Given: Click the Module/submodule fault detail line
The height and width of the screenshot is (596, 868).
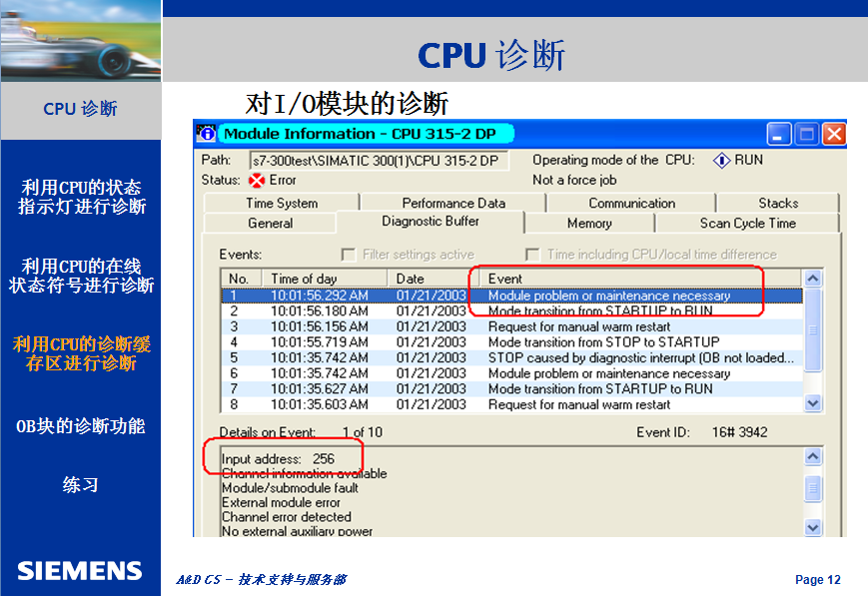Looking at the screenshot, I should 290,488.
